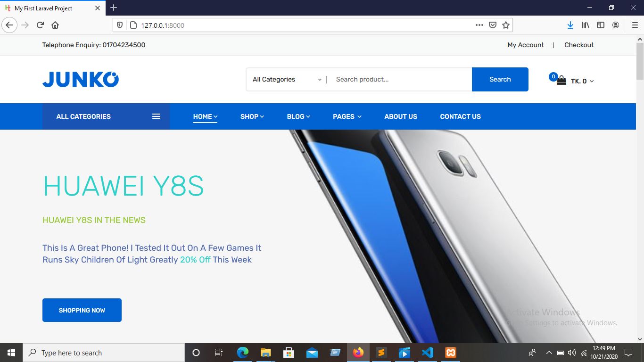Click the Search button

500,79
